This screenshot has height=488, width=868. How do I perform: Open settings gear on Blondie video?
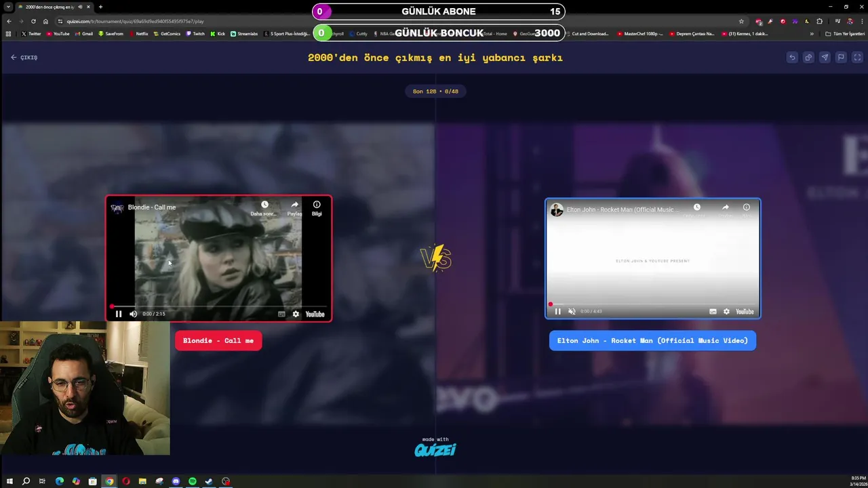296,314
